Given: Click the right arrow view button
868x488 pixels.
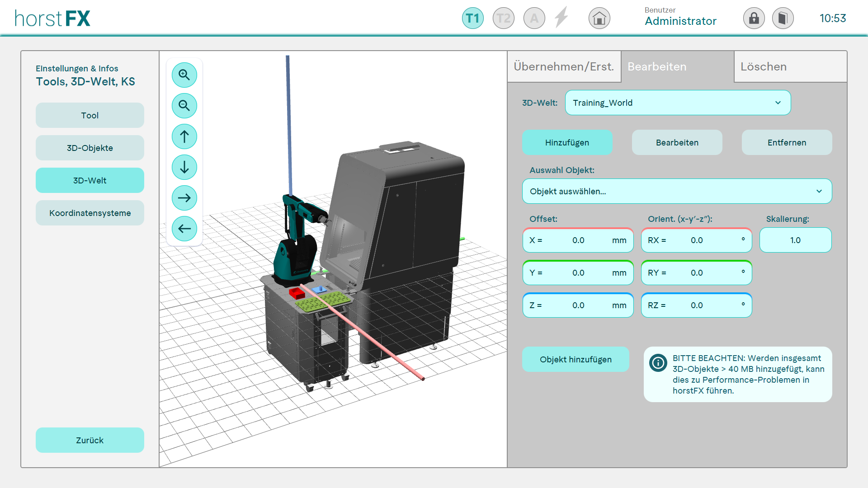Looking at the screenshot, I should click(x=184, y=198).
